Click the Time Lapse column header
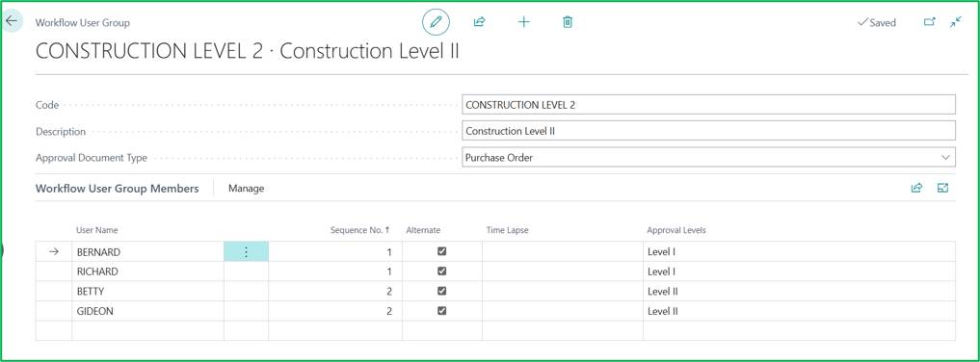 coord(508,230)
